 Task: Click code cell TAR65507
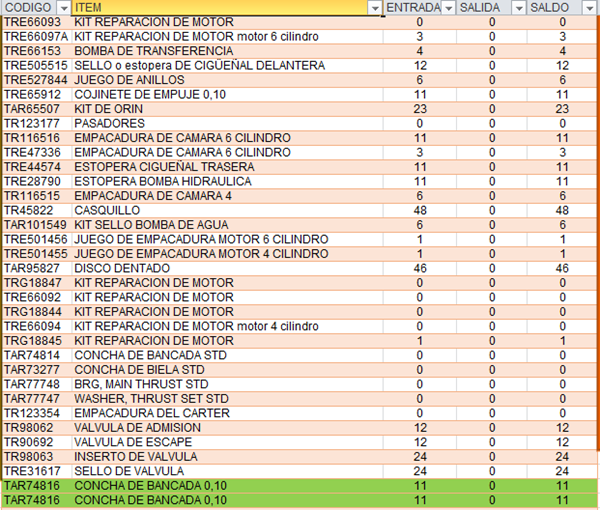37,109
